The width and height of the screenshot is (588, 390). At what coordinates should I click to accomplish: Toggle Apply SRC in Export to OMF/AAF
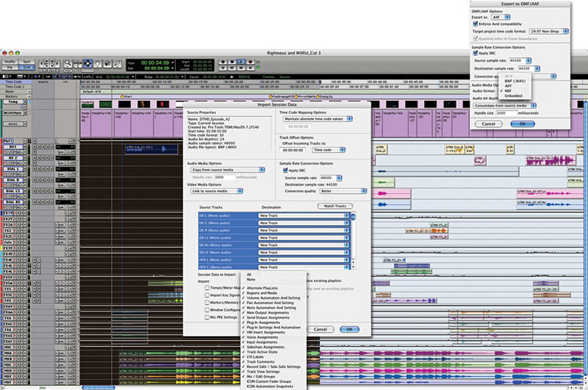[x=476, y=53]
